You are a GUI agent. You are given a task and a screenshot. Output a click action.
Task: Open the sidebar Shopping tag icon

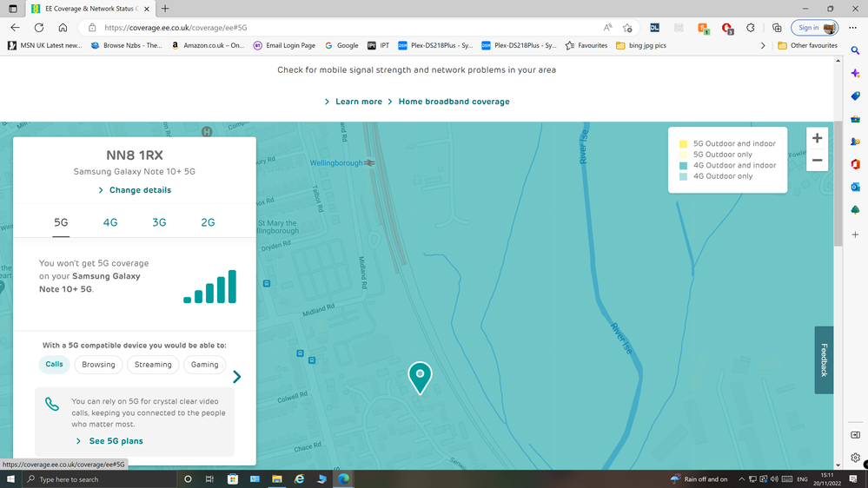pos(855,96)
